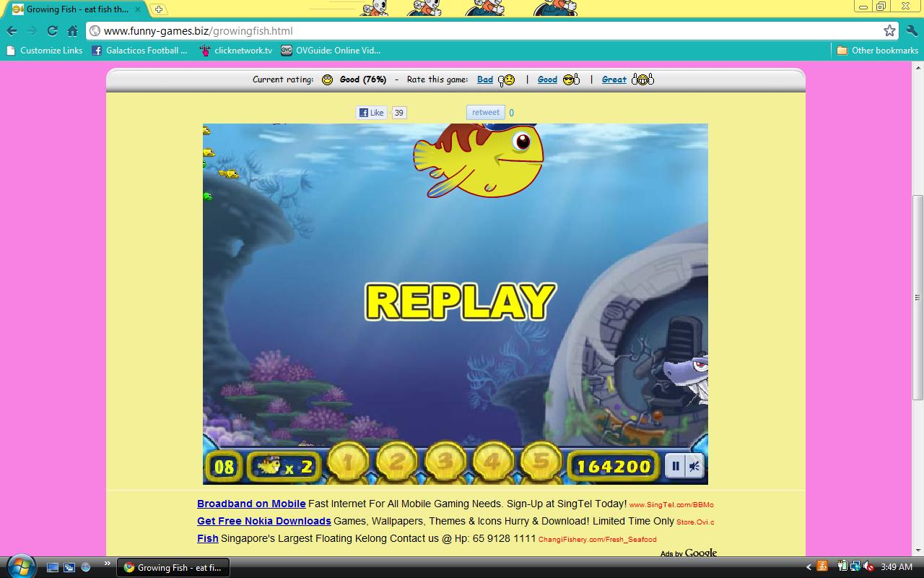Click the browser forward arrow
The width and height of the screenshot is (924, 578).
pyautogui.click(x=32, y=30)
